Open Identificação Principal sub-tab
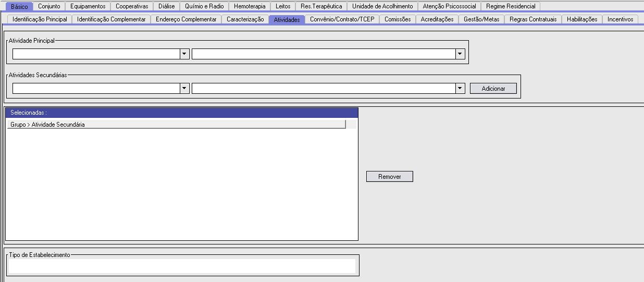Viewport: 644px width, 282px height. pyautogui.click(x=40, y=19)
